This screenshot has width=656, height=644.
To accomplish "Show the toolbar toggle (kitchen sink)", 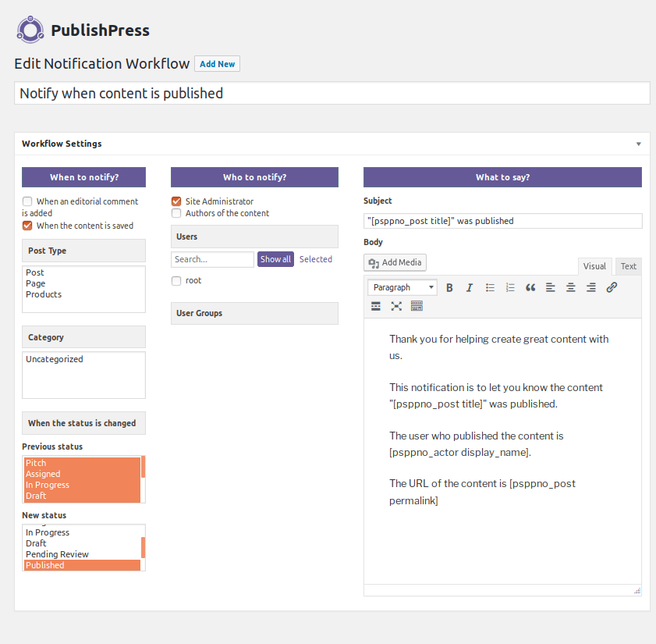I will [x=417, y=306].
